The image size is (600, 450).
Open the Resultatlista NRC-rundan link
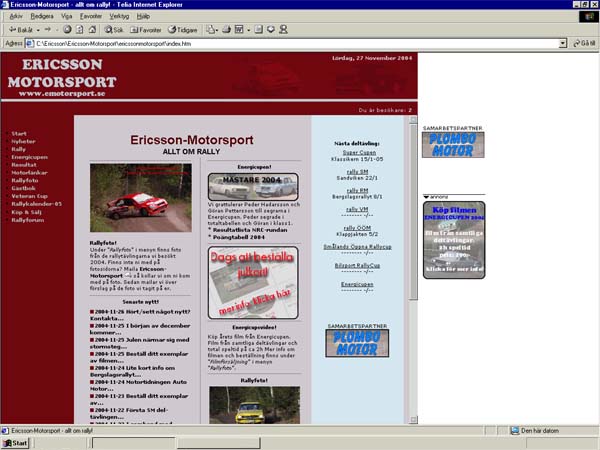(250, 230)
